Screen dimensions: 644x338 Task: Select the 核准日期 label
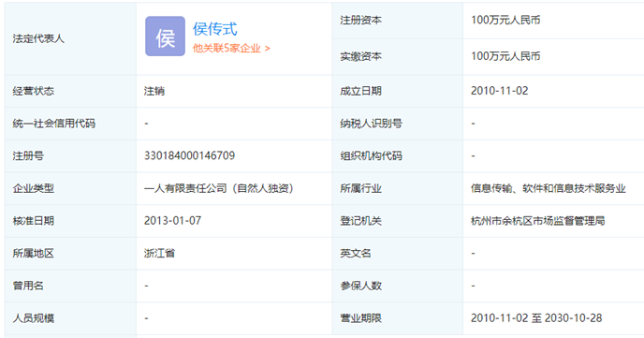pyautogui.click(x=34, y=221)
